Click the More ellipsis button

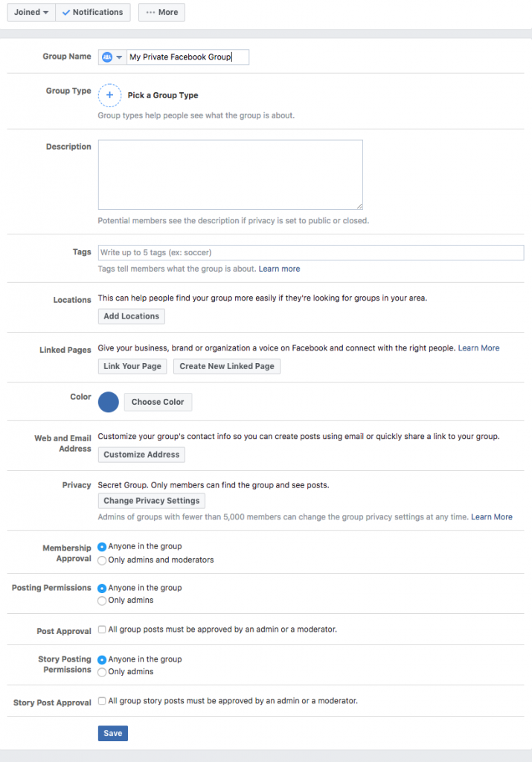161,12
